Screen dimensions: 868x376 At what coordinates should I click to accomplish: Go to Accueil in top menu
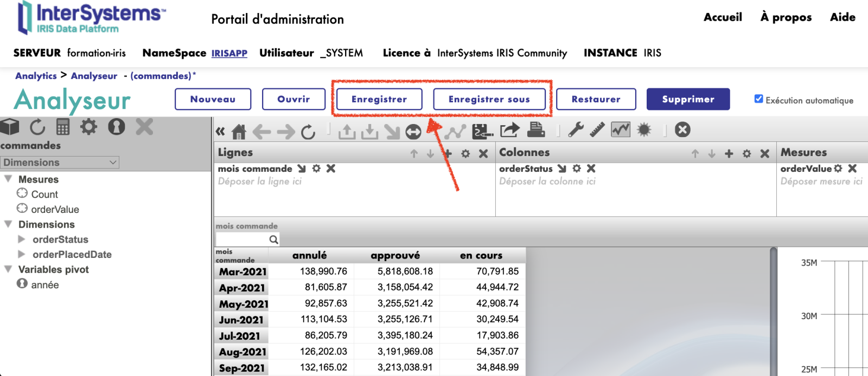pos(723,17)
